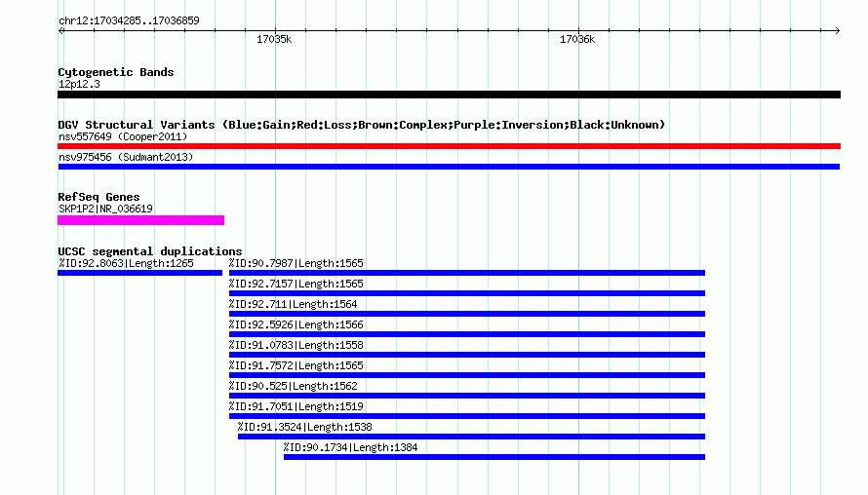
Task: Click the bar under %ID:92.7157|Length:1565
Action: click(467, 293)
